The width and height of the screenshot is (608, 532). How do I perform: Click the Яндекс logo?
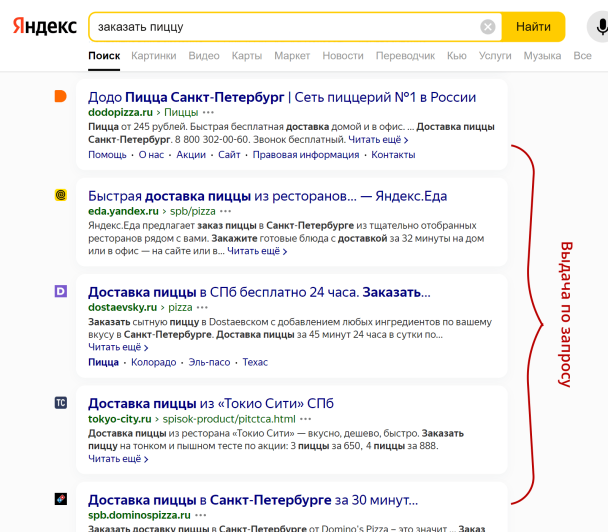click(x=45, y=27)
